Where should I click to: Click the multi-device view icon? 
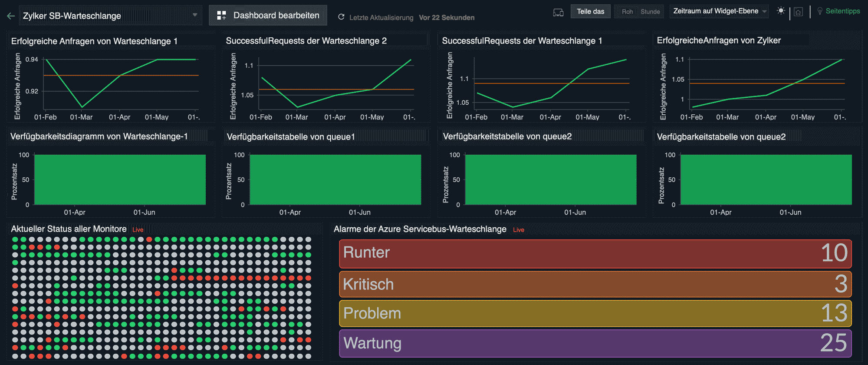click(x=558, y=12)
